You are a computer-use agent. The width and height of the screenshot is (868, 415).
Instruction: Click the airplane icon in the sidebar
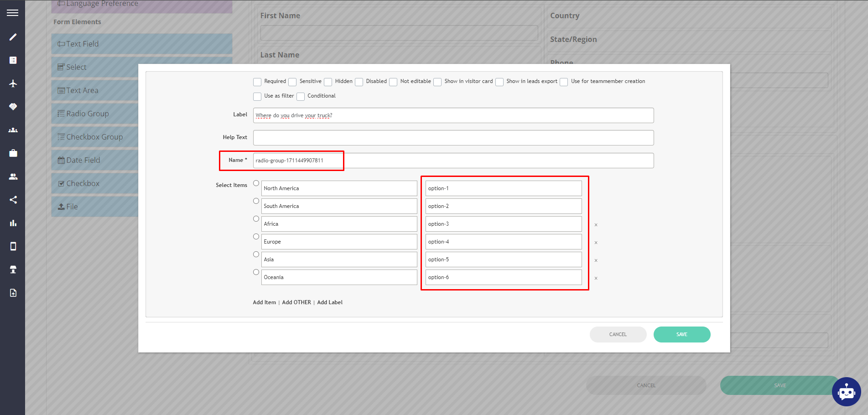pyautogui.click(x=13, y=84)
